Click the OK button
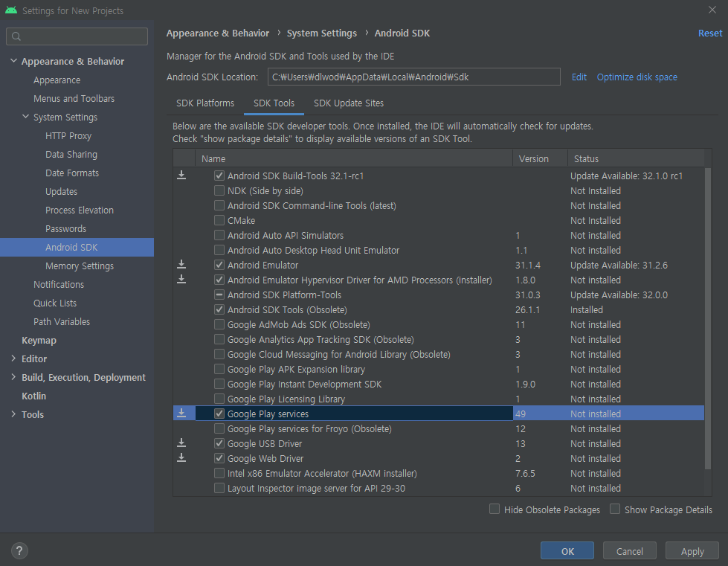 [x=567, y=550]
